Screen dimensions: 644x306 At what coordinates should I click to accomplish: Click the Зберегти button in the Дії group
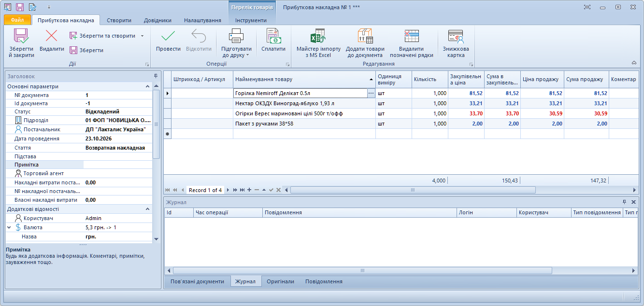tap(86, 50)
